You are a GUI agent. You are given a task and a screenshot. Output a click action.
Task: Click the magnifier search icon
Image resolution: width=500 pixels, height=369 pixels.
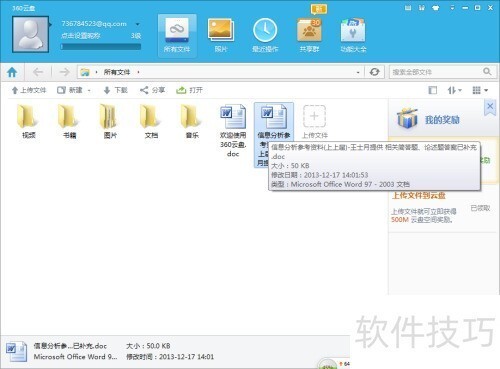(x=487, y=72)
